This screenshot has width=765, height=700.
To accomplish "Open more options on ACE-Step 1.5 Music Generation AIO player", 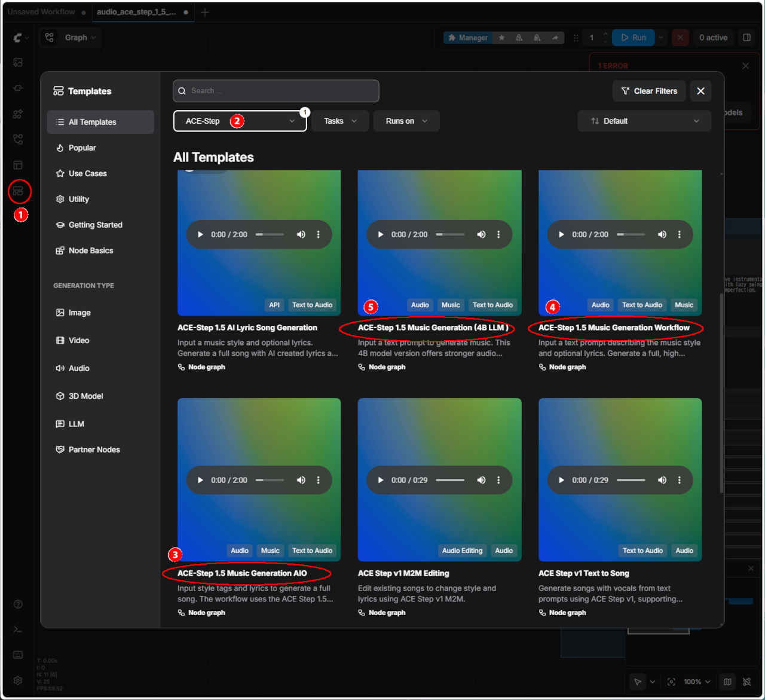I will click(318, 480).
